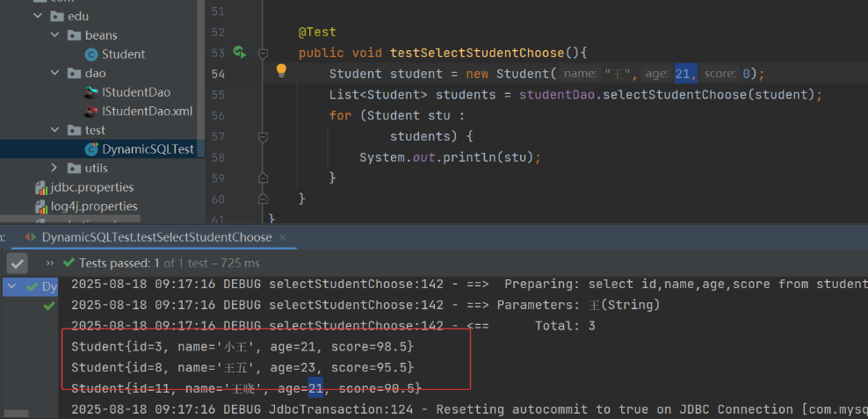Fold the testSelectStudentChoose method at line 53
The image size is (868, 419).
coord(263,53)
